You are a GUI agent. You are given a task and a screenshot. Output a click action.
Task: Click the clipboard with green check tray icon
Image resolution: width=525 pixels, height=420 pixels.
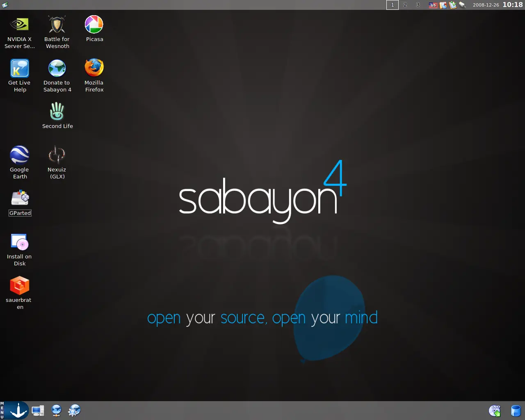[x=453, y=5]
